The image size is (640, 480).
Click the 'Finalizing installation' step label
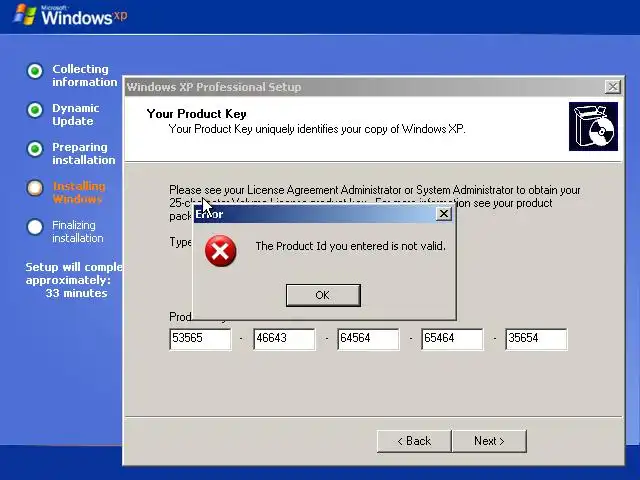(x=78, y=231)
